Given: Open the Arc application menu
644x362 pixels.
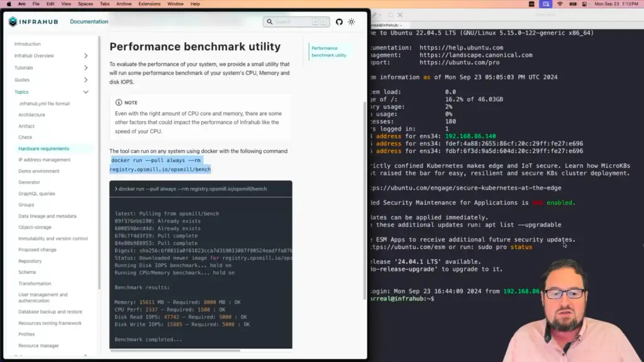Looking at the screenshot, I should click(22, 4).
